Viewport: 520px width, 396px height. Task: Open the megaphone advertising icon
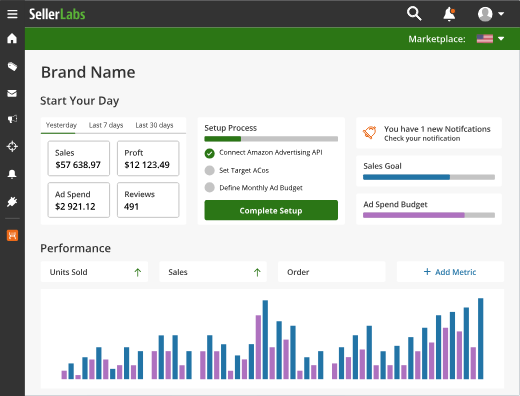(12, 119)
